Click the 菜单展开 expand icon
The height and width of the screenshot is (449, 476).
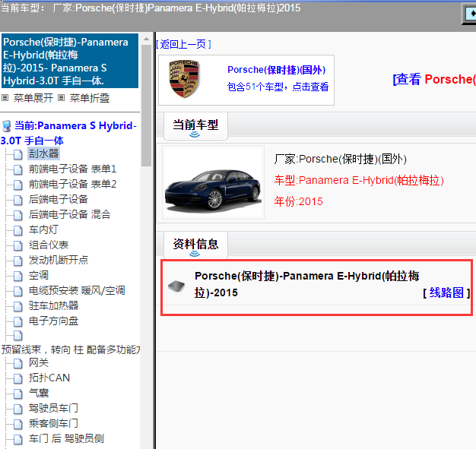pyautogui.click(x=5, y=98)
